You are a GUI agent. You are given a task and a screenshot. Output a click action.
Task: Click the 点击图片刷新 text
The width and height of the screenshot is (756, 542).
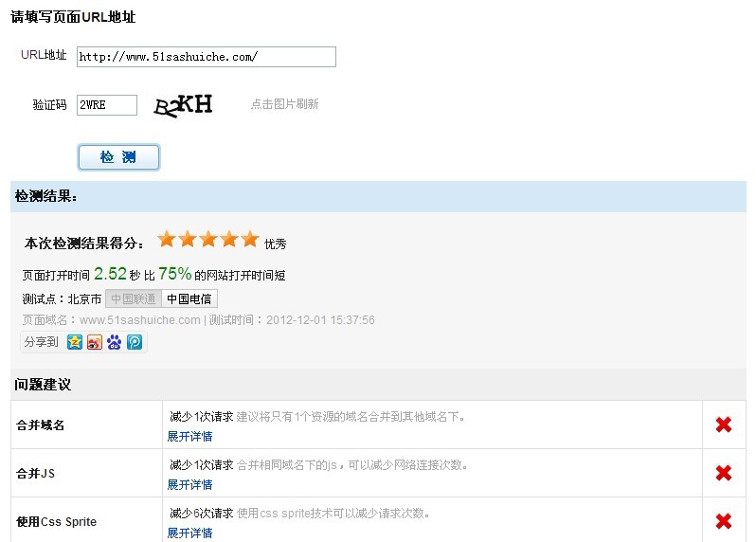coord(284,104)
